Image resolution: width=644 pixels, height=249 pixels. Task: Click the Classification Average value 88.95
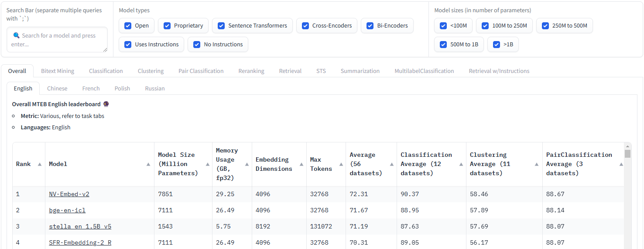click(x=410, y=210)
